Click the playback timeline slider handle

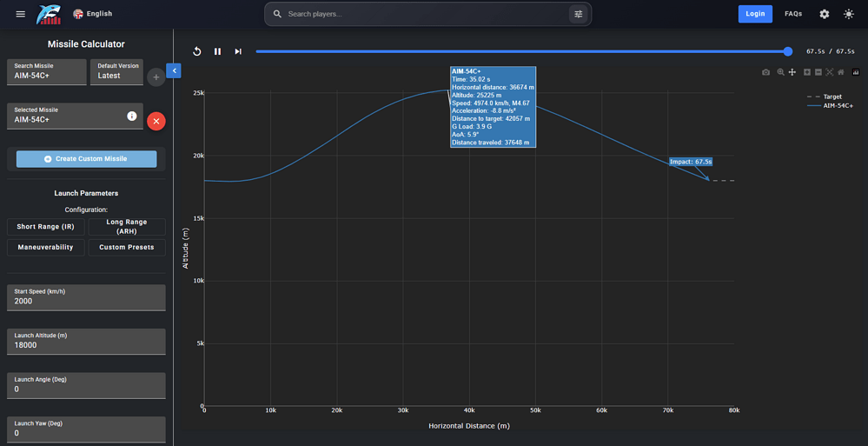[x=788, y=51]
